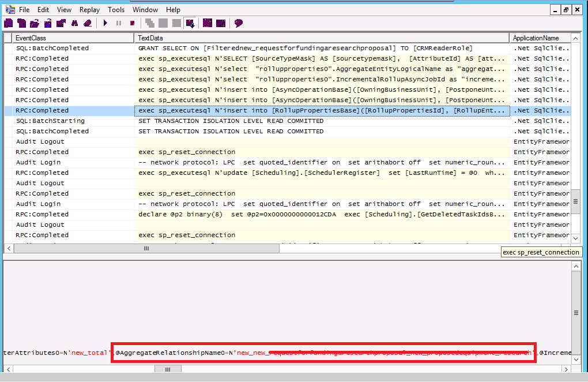Find an event in the trace
This screenshot has width=588, height=382.
click(x=74, y=23)
